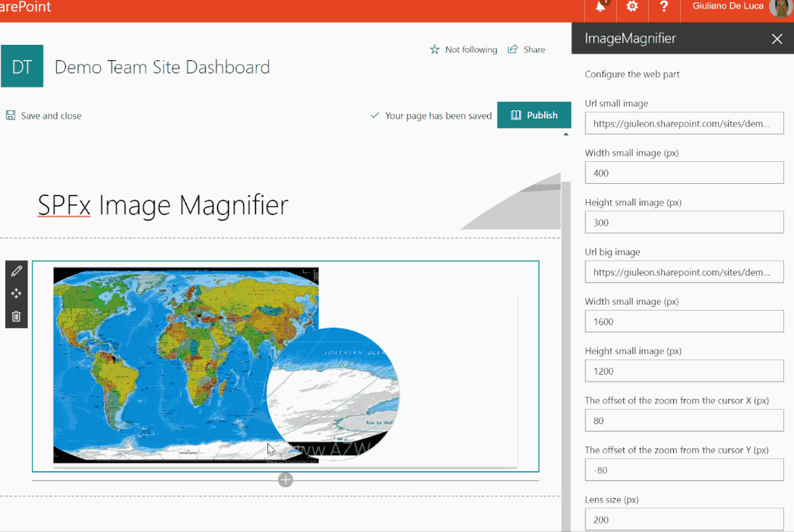Image resolution: width=794 pixels, height=532 pixels.
Task: Delete the web part using the trash icon
Action: pyautogui.click(x=17, y=315)
